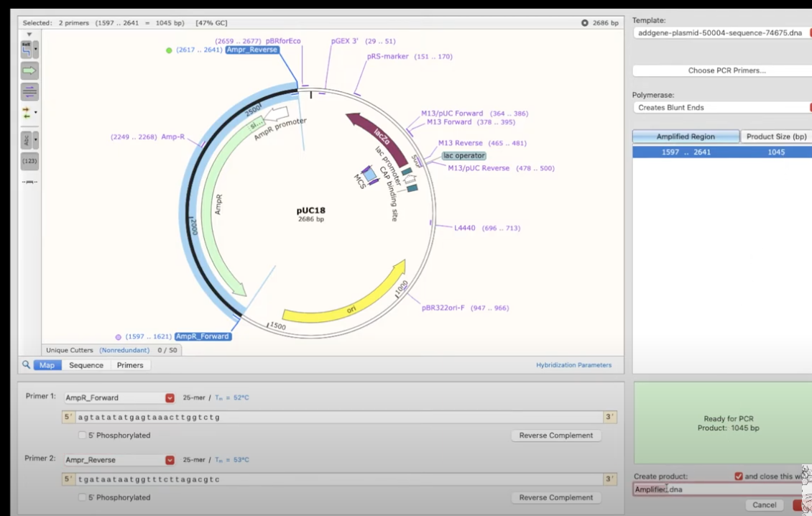Switch to the Map tab
Image resolution: width=812 pixels, height=516 pixels.
pos(47,365)
